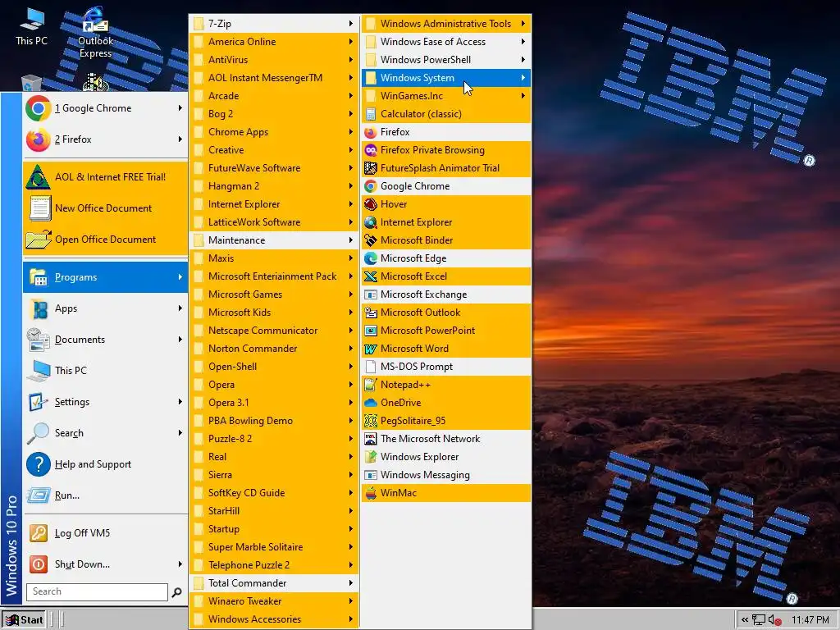840x630 pixels.
Task: Expand Windows Administrative Tools arrow
Action: [x=523, y=24]
